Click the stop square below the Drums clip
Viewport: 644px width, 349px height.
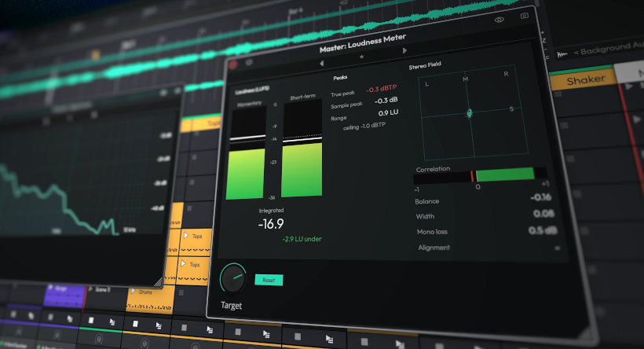coord(135,324)
